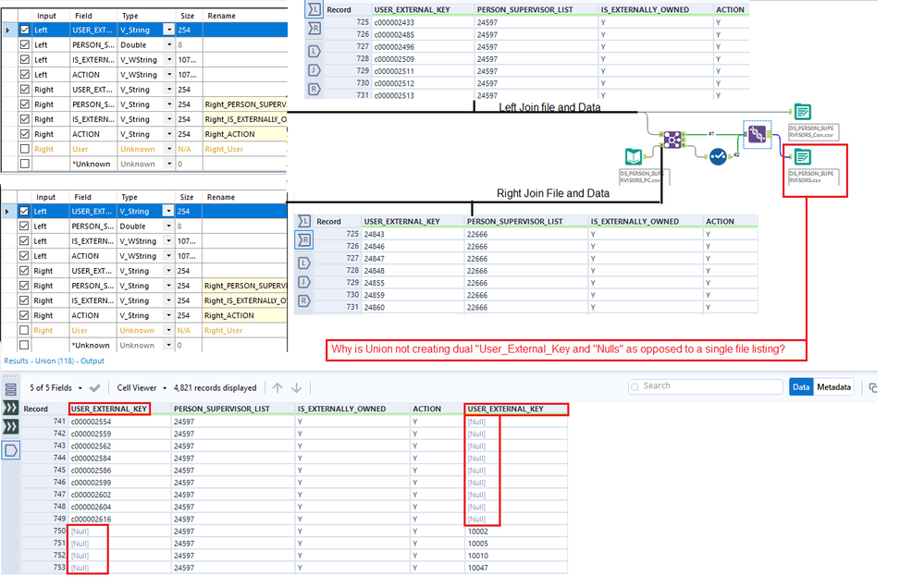Uncheck Left PERSON_S checkbox in upper config table

[x=24, y=44]
